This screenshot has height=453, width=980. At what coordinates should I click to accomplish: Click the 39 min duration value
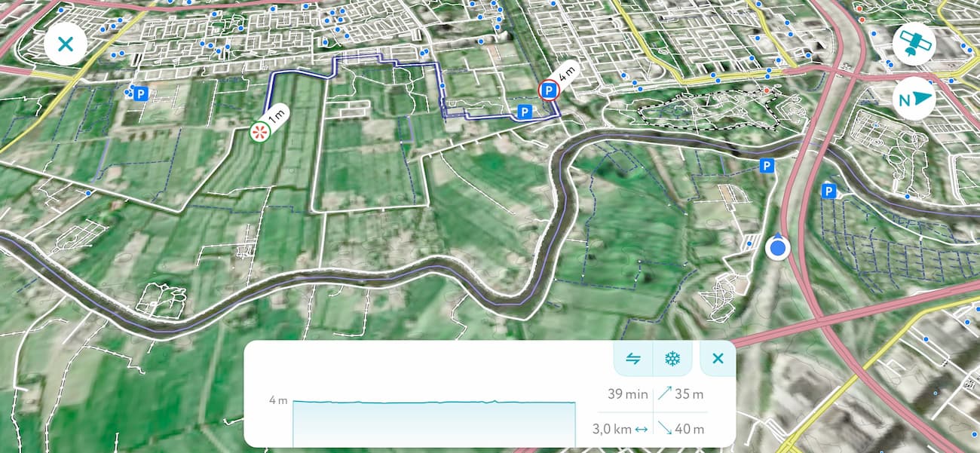[627, 393]
